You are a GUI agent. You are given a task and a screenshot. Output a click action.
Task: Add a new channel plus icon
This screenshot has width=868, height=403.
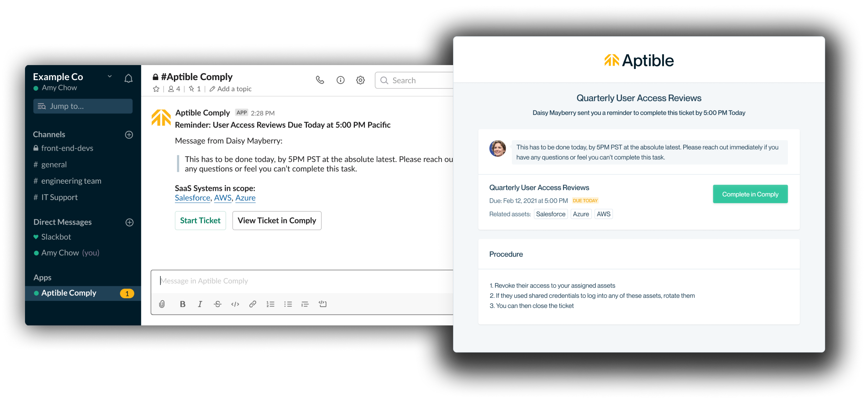(x=129, y=135)
